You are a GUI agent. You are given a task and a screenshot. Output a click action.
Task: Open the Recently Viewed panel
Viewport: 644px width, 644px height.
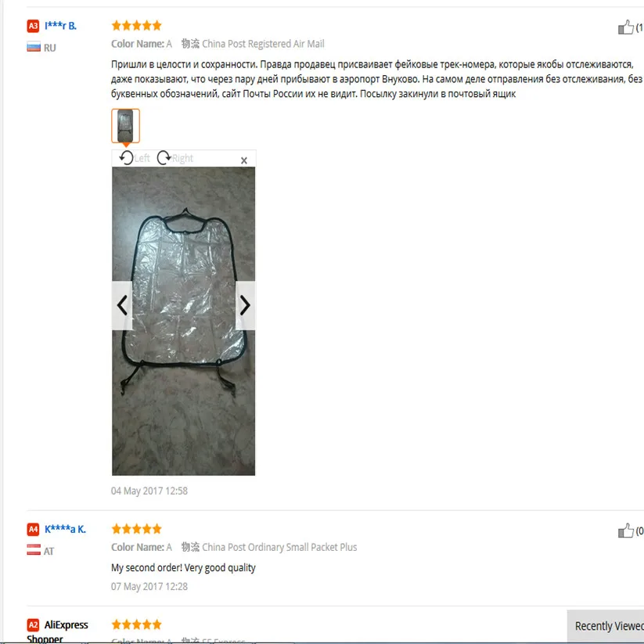606,626
